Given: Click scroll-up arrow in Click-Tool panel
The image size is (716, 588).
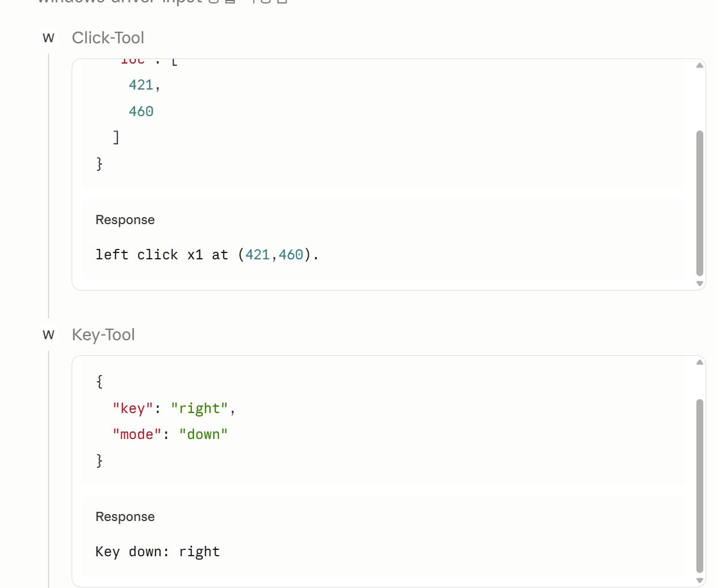Looking at the screenshot, I should pos(700,65).
